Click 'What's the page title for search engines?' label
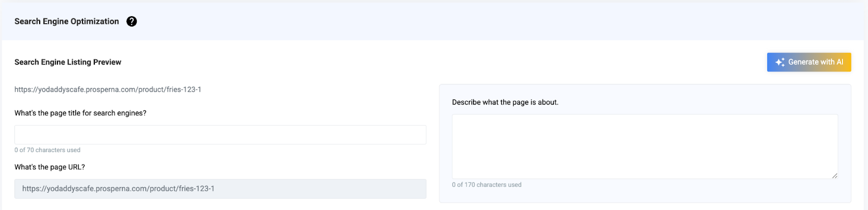 [x=80, y=113]
